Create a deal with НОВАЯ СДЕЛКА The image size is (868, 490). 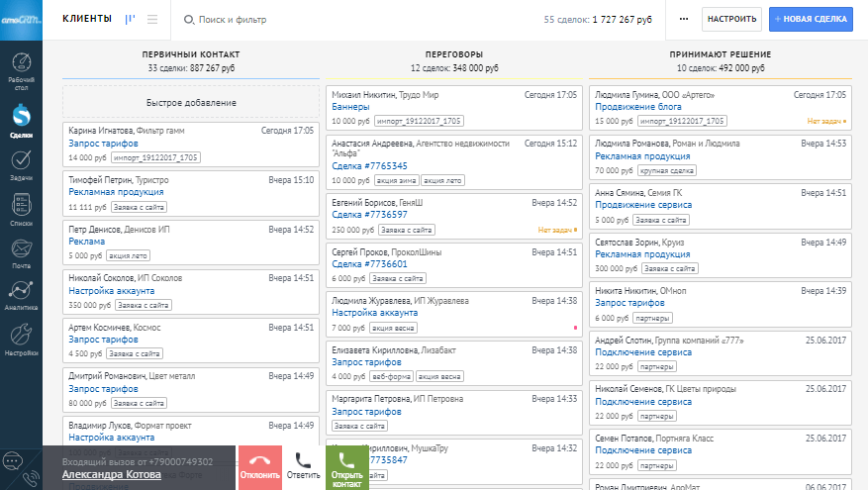[x=812, y=19]
